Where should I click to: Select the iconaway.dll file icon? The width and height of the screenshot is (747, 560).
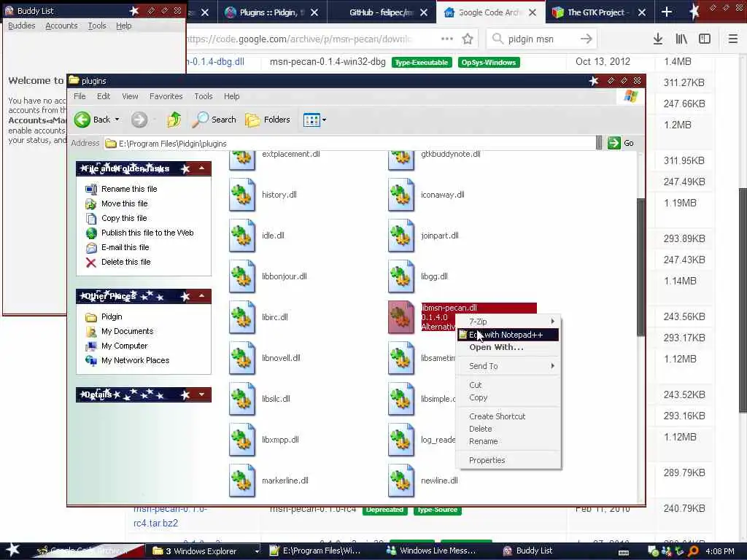(401, 195)
